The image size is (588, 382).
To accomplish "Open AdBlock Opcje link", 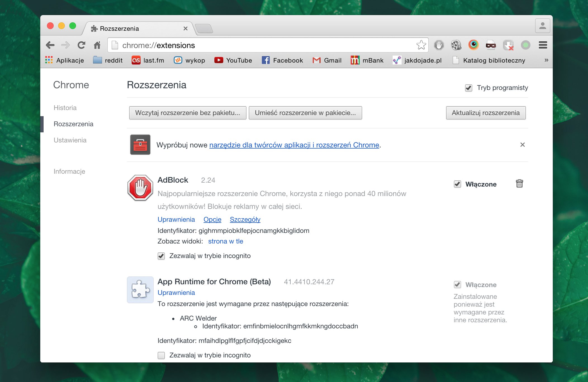I will pyautogui.click(x=212, y=219).
